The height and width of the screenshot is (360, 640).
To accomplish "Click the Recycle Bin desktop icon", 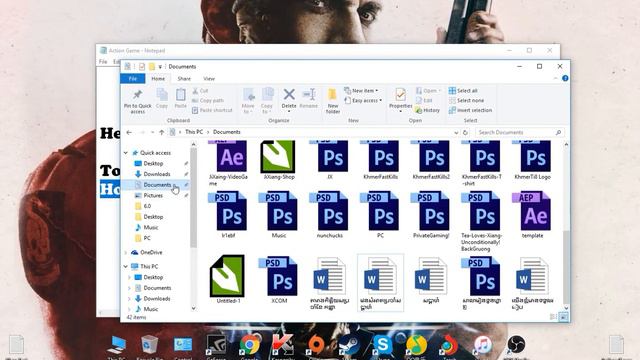I will pos(149,346).
